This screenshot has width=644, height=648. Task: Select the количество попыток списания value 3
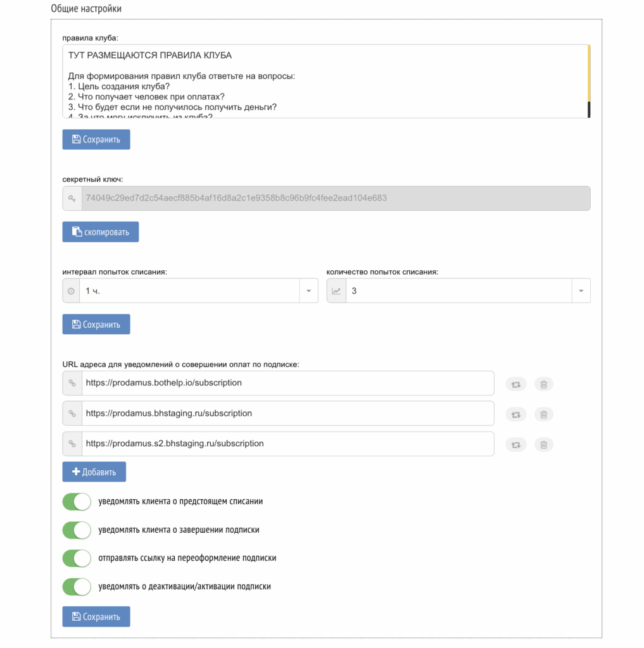coord(457,291)
